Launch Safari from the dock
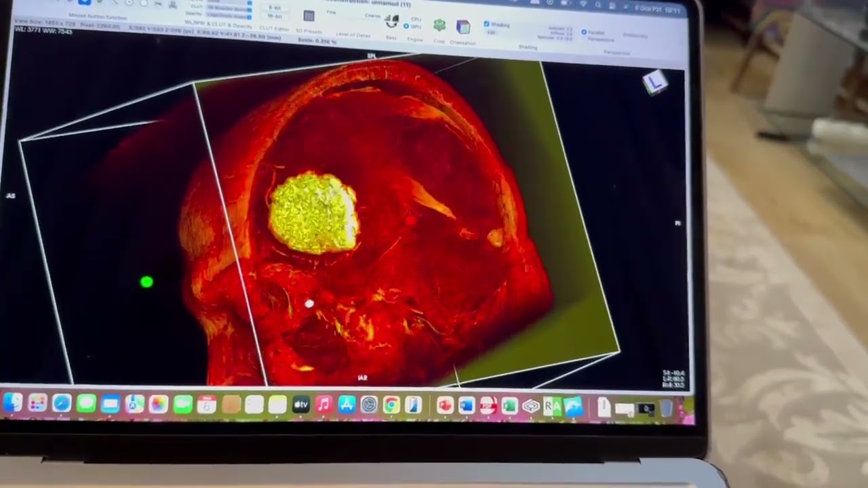 tap(62, 404)
